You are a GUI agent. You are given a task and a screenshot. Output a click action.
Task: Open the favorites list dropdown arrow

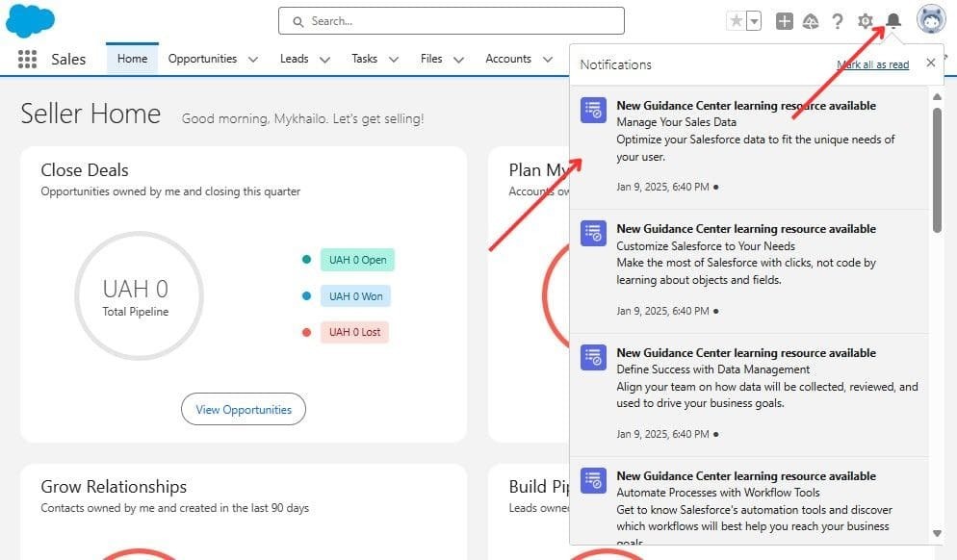click(x=755, y=21)
